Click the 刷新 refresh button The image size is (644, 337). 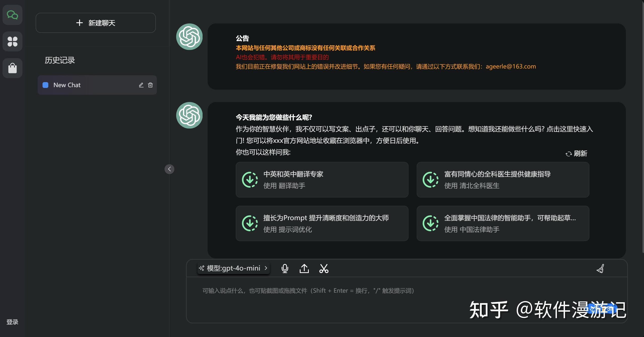tap(577, 154)
